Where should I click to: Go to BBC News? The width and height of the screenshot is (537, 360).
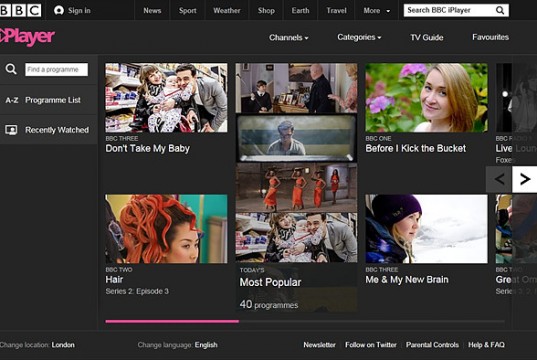click(x=152, y=11)
